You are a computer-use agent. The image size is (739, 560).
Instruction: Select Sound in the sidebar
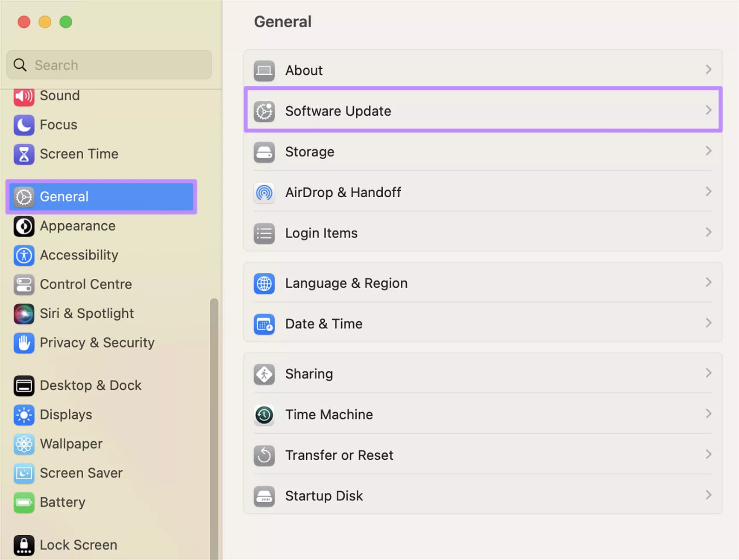pyautogui.click(x=60, y=96)
